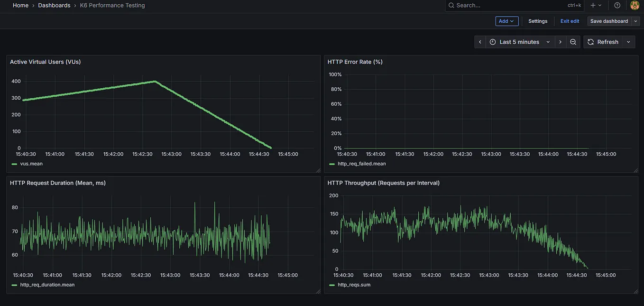Click vus.mean legend color swatch

14,164
